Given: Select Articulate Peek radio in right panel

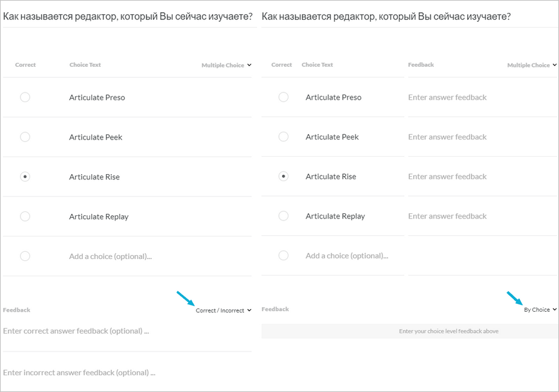Looking at the screenshot, I should [x=283, y=137].
